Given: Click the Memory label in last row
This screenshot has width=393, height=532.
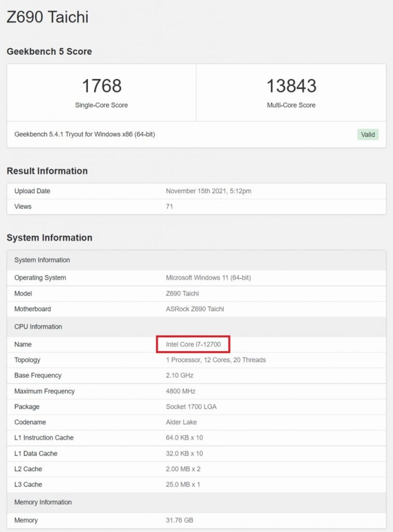Looking at the screenshot, I should pos(26,521).
